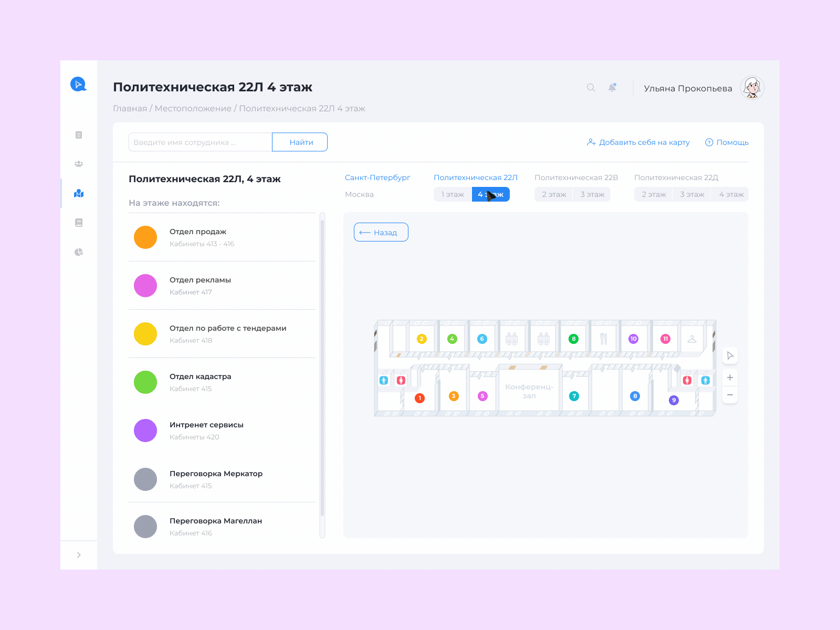Select the location map icon in sidebar

pos(79,194)
